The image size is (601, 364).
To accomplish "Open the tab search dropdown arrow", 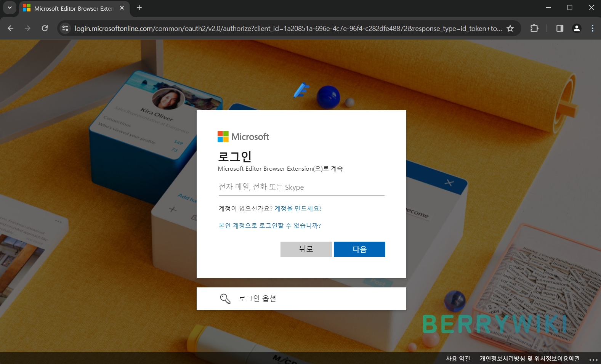I will (10, 8).
